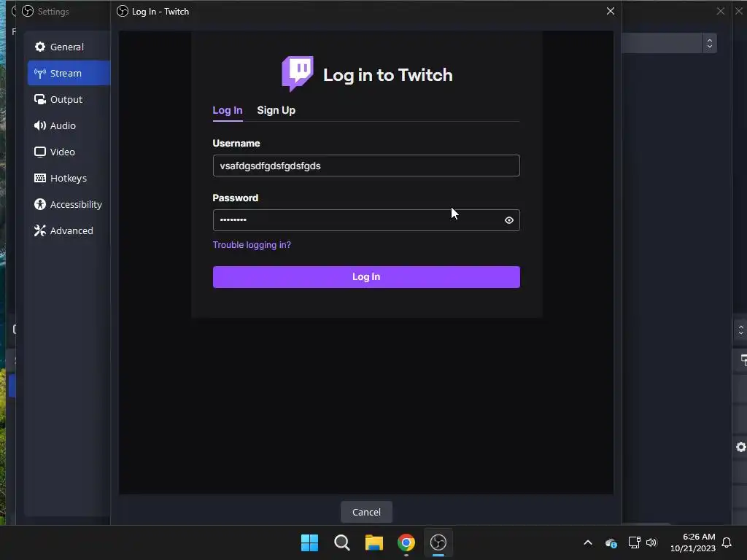This screenshot has width=747, height=560.
Task: Show password with the eye icon
Action: [x=508, y=220]
